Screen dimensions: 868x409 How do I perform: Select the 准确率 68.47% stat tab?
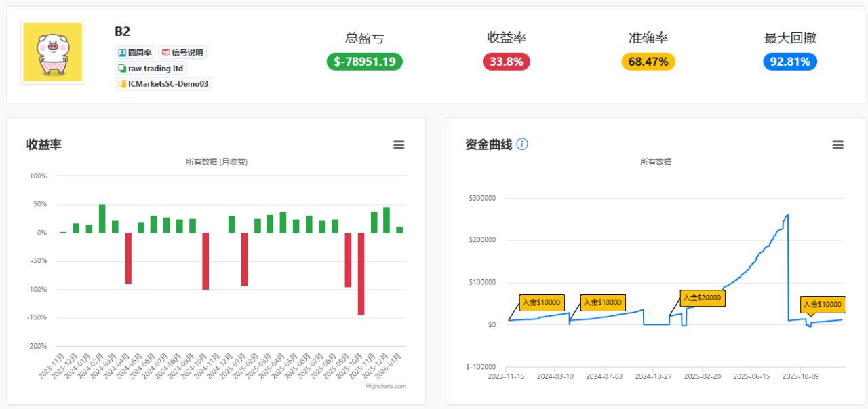(x=648, y=62)
